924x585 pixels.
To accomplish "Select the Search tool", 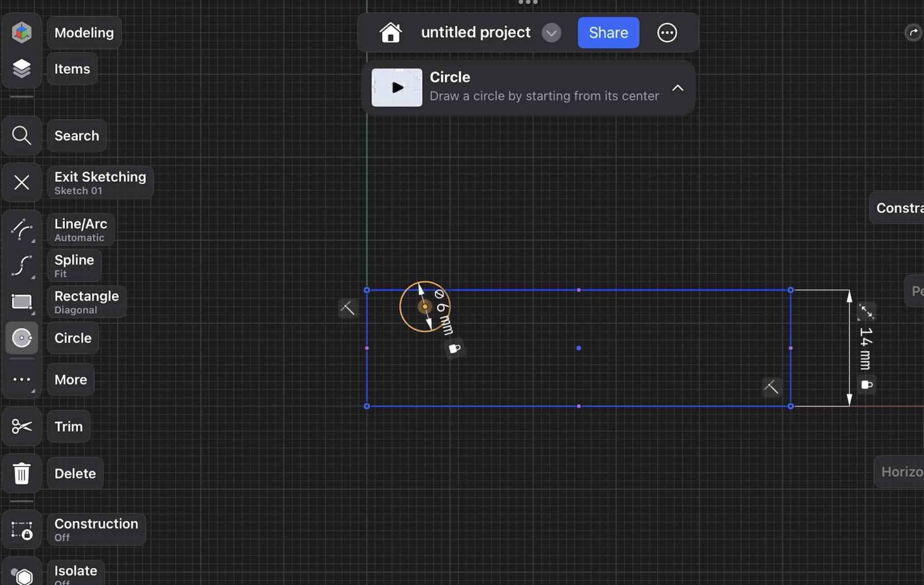I will point(21,135).
